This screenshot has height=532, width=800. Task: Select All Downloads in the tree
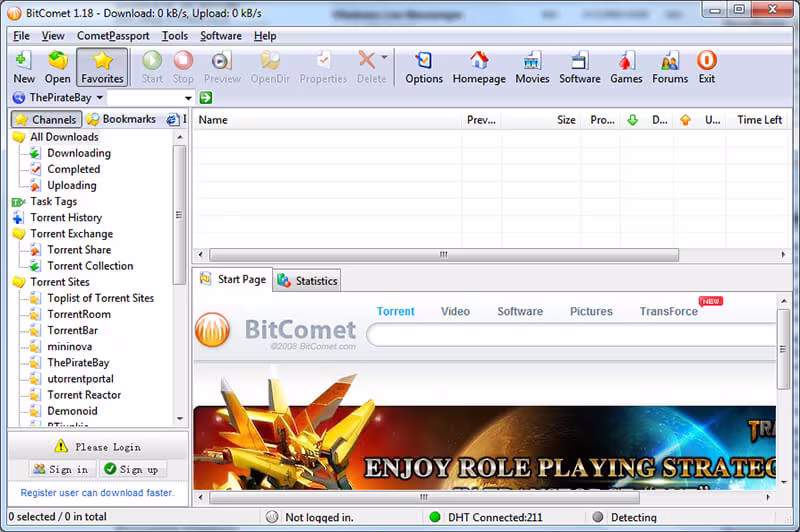tap(64, 137)
